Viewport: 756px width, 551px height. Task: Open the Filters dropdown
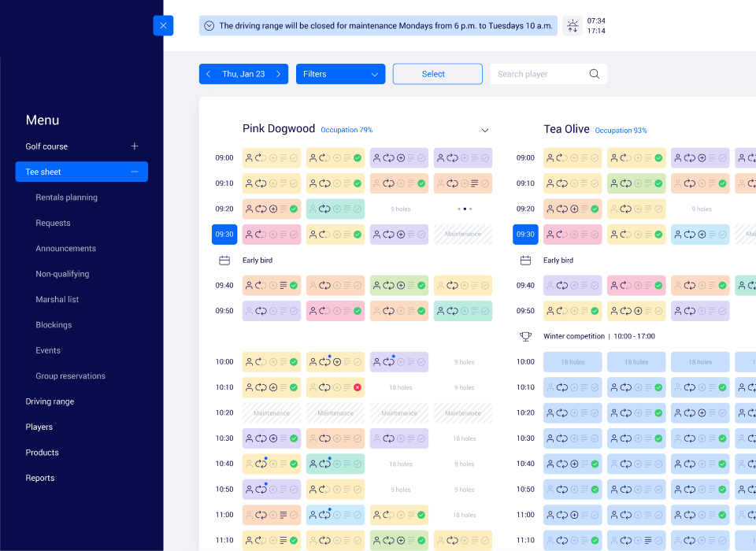click(340, 74)
